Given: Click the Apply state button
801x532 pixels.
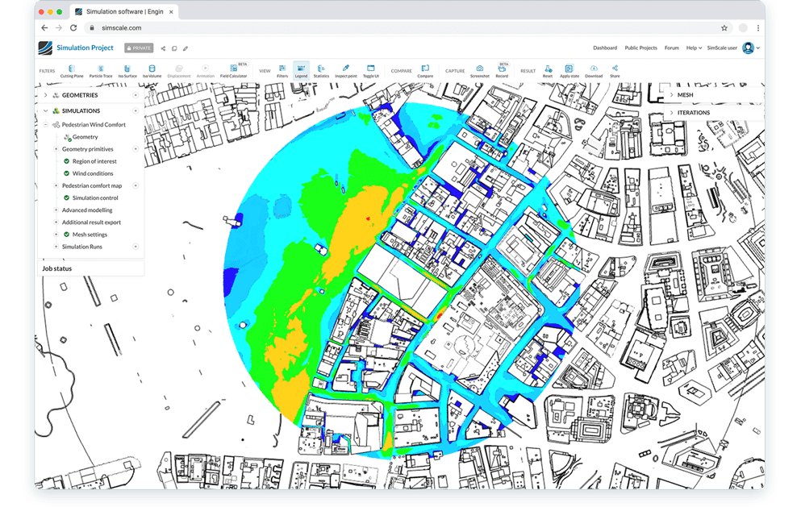Looking at the screenshot, I should (570, 69).
